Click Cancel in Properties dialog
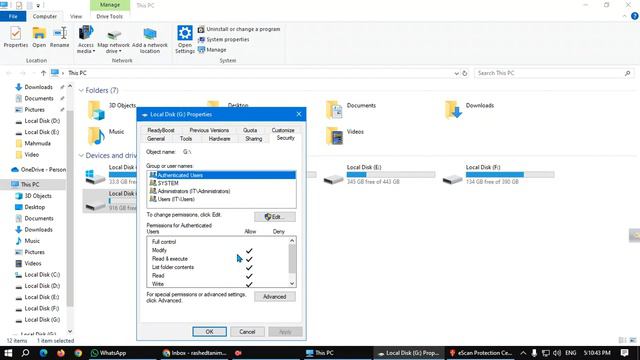This screenshot has width=640, height=360. (x=247, y=332)
